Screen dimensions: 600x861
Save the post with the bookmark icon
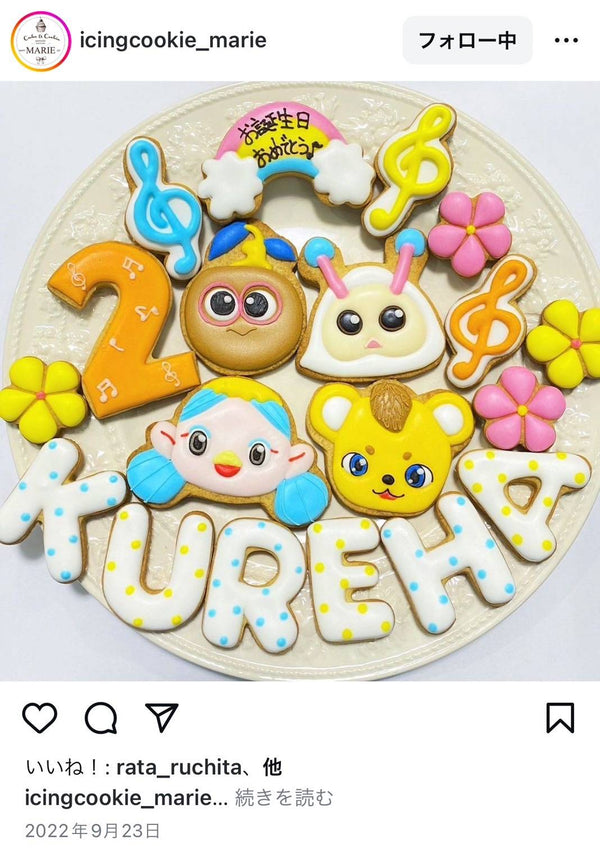(x=560, y=718)
